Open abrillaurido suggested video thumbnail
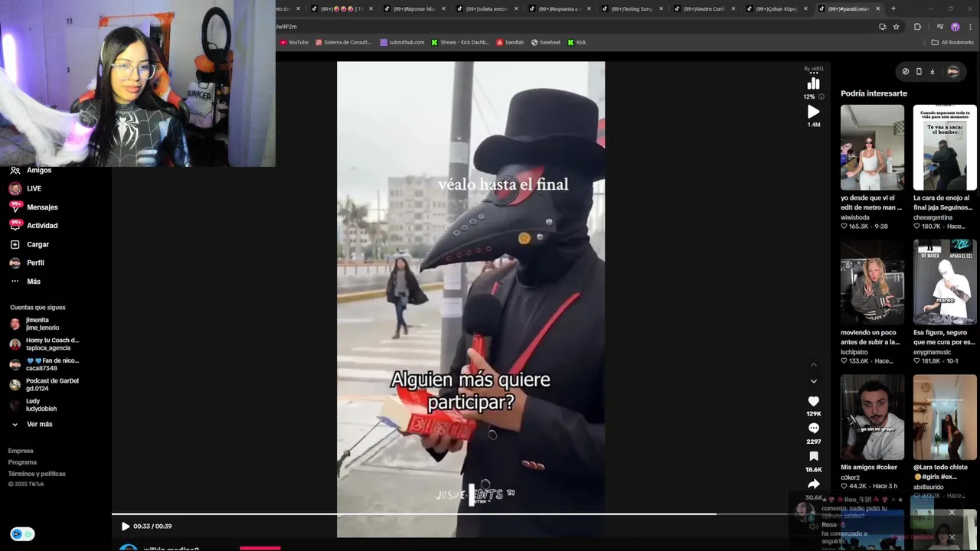980x551 pixels. point(945,417)
